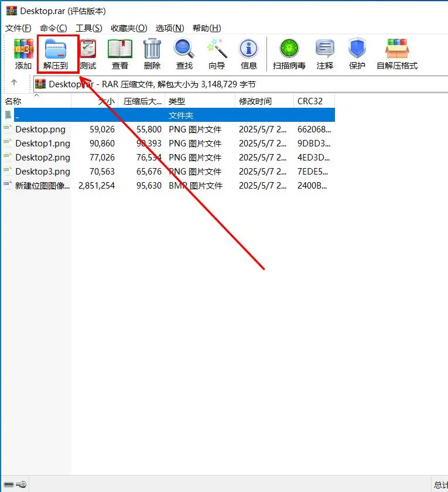Open the Options (选项) menu

click(x=170, y=28)
